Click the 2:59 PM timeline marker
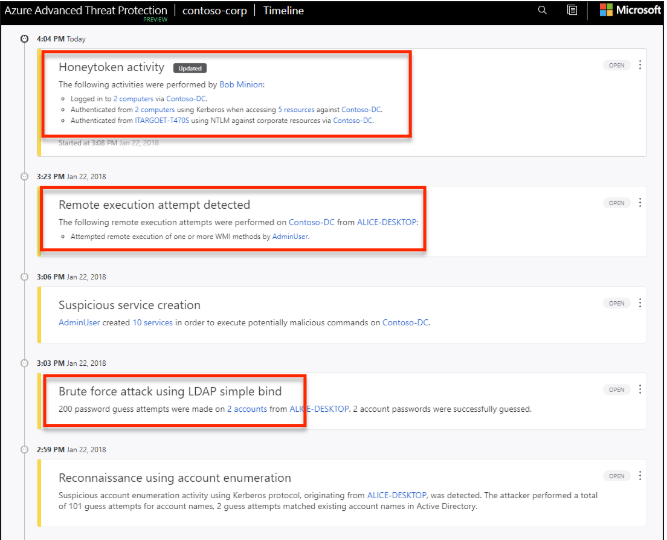This screenshot has height=540, width=667. 25,449
